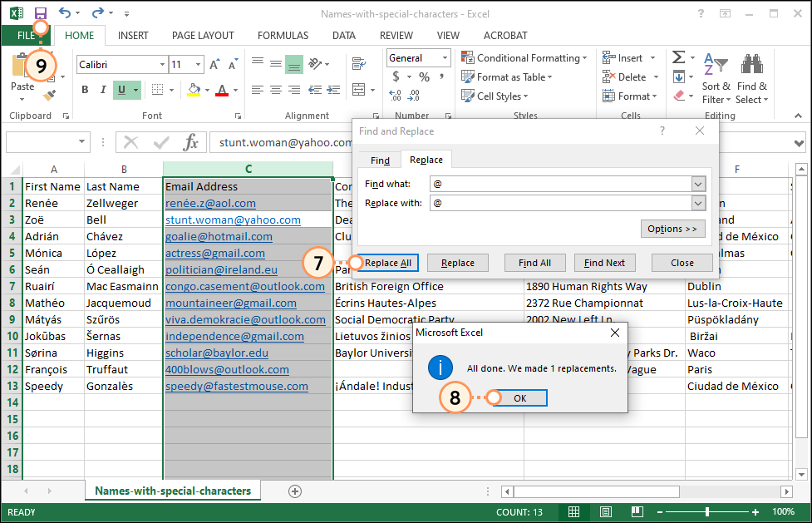Click the Merge & Center icon
Viewport: 812px width, 523px height.
(x=358, y=90)
